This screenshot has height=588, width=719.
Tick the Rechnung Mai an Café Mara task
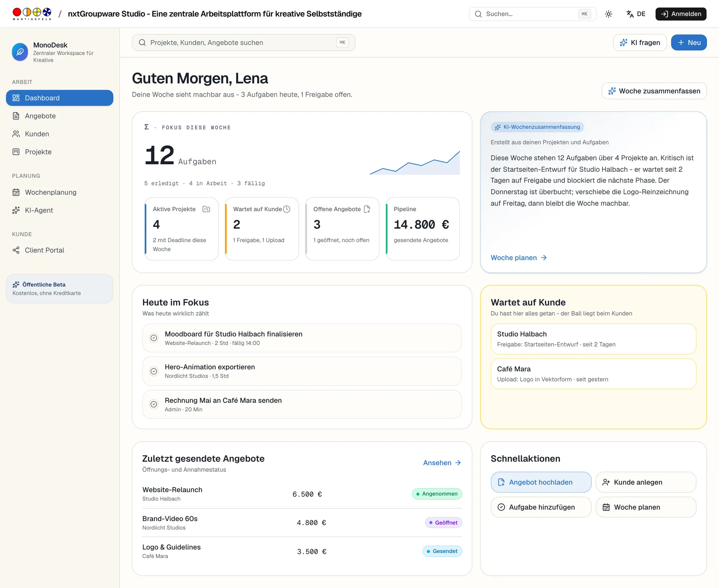(x=154, y=404)
